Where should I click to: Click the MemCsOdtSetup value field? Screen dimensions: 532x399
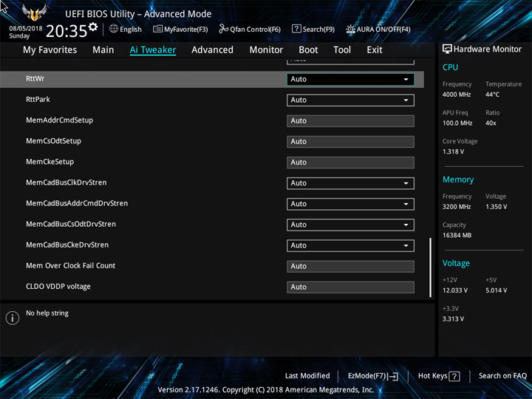350,141
